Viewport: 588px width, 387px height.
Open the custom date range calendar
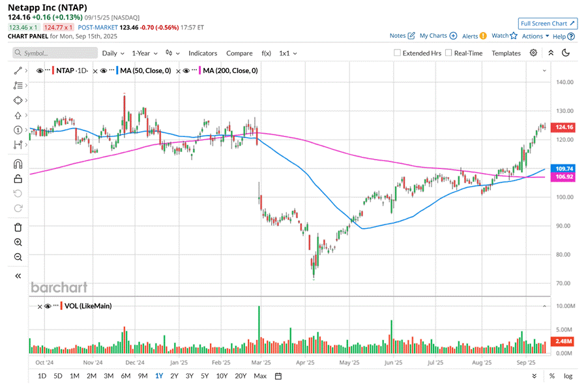278,376
